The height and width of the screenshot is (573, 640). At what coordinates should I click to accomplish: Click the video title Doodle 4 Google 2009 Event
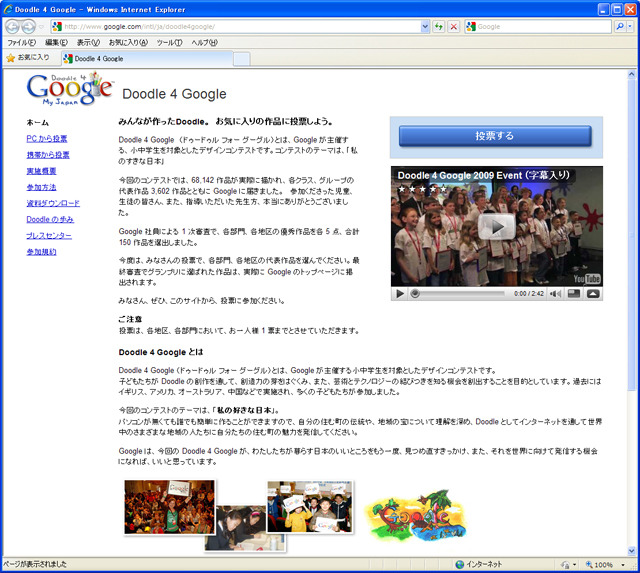(483, 175)
